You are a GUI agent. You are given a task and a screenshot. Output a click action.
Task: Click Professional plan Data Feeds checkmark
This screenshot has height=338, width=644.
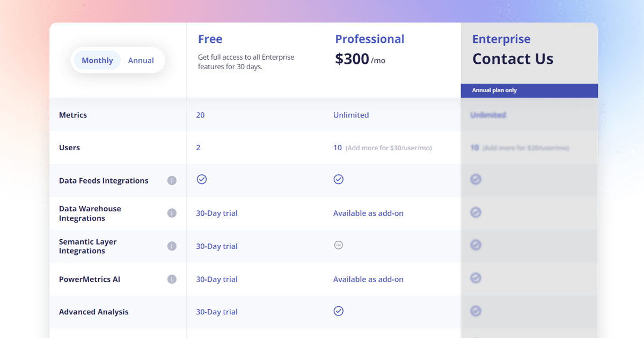coord(339,179)
